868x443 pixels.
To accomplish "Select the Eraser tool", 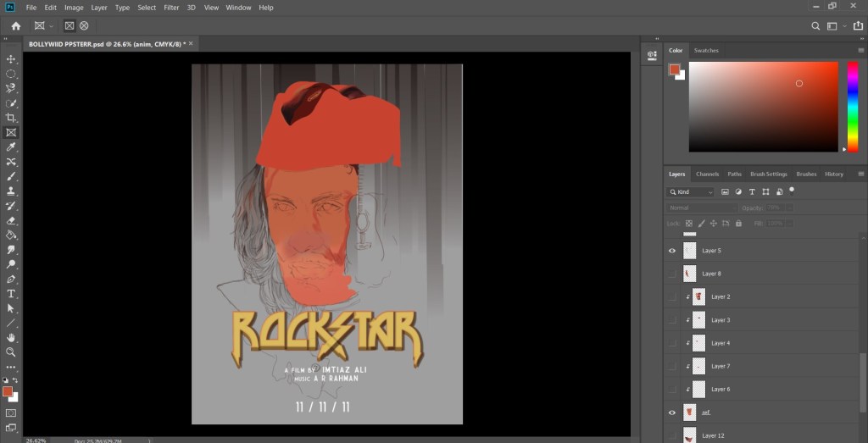I will 11,221.
